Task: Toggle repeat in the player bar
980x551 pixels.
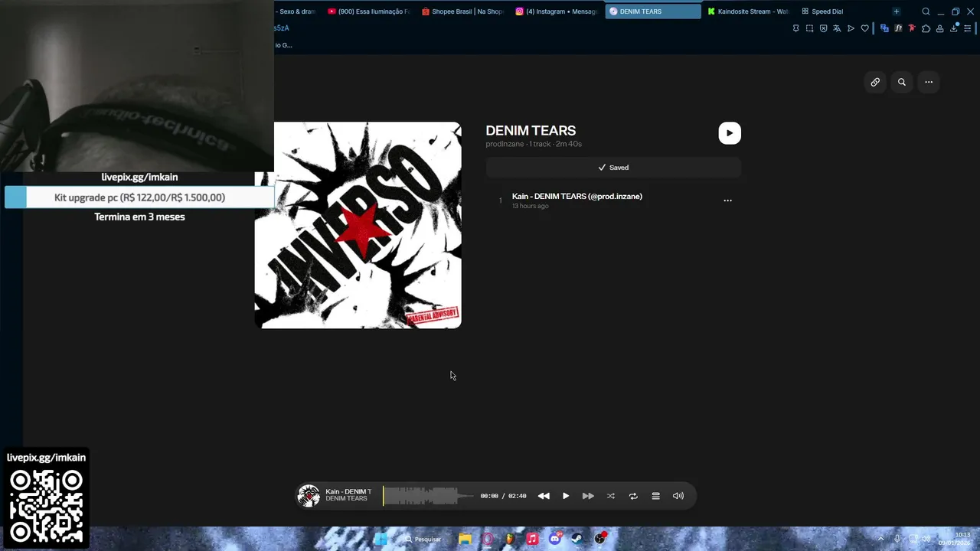Action: point(633,496)
